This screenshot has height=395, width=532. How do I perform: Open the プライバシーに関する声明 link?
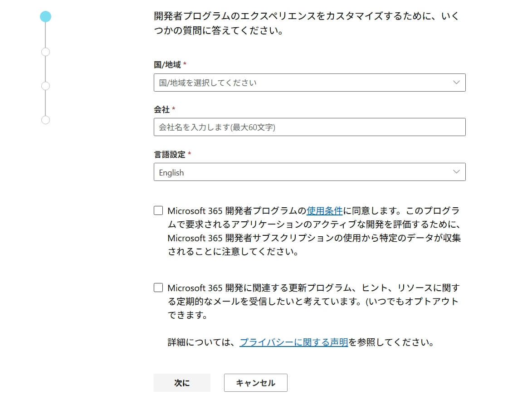293,342
